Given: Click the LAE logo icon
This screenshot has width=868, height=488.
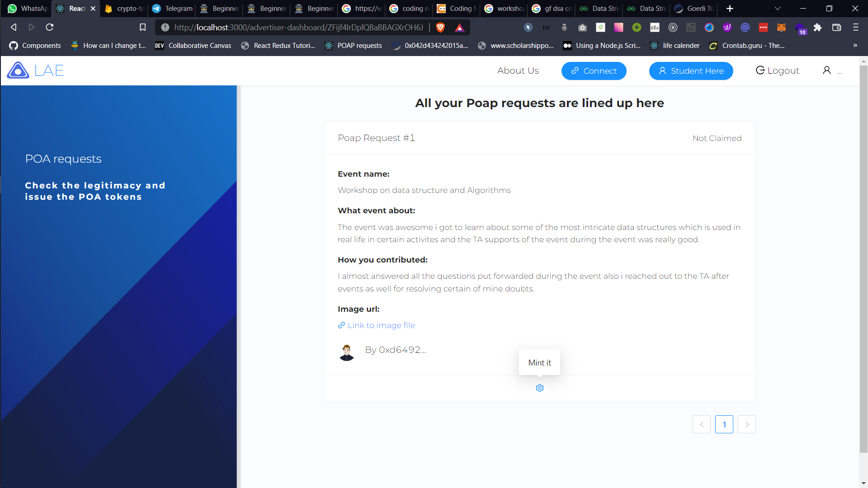Looking at the screenshot, I should [x=18, y=70].
